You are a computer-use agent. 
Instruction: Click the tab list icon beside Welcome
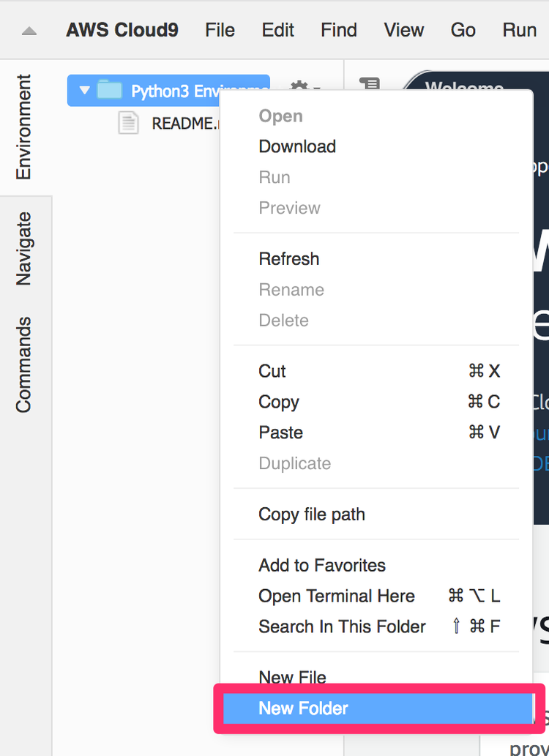(x=370, y=84)
